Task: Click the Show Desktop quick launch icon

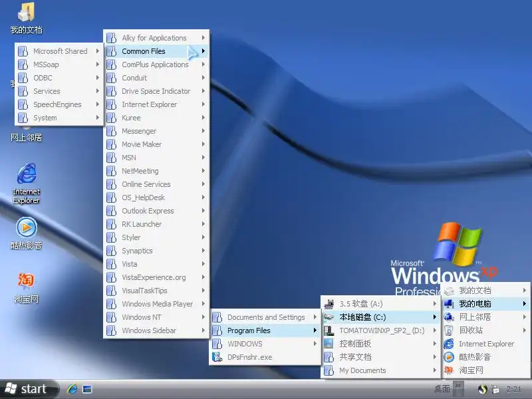Action: coord(87,389)
